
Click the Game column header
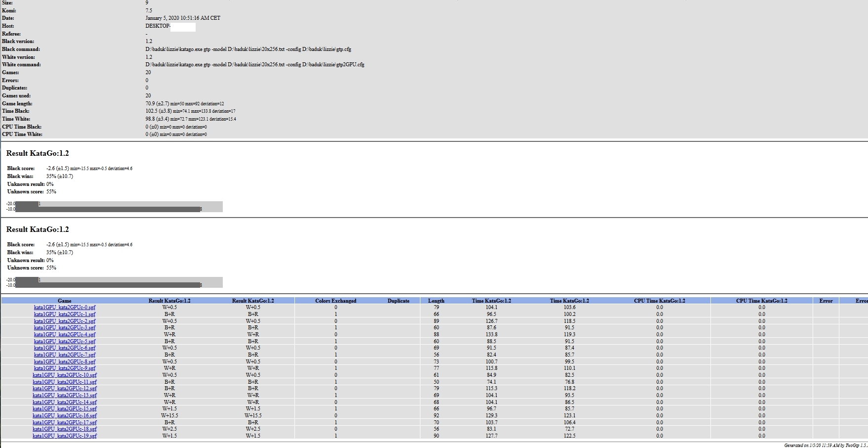coord(64,301)
